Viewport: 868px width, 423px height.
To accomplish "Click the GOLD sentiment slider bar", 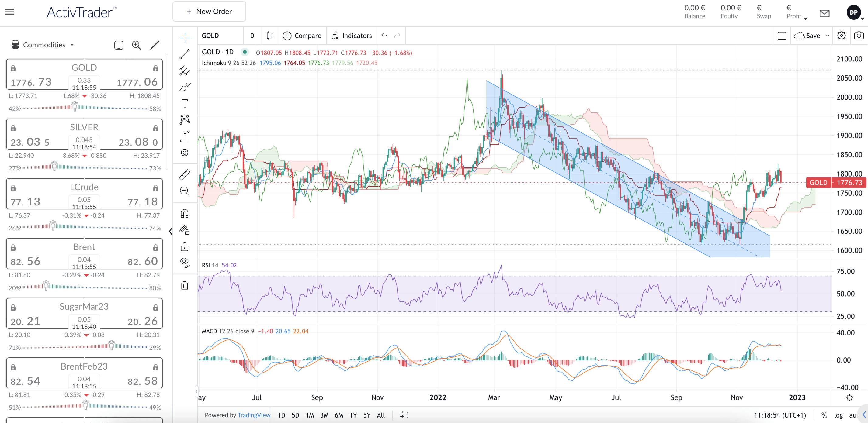I will [84, 108].
